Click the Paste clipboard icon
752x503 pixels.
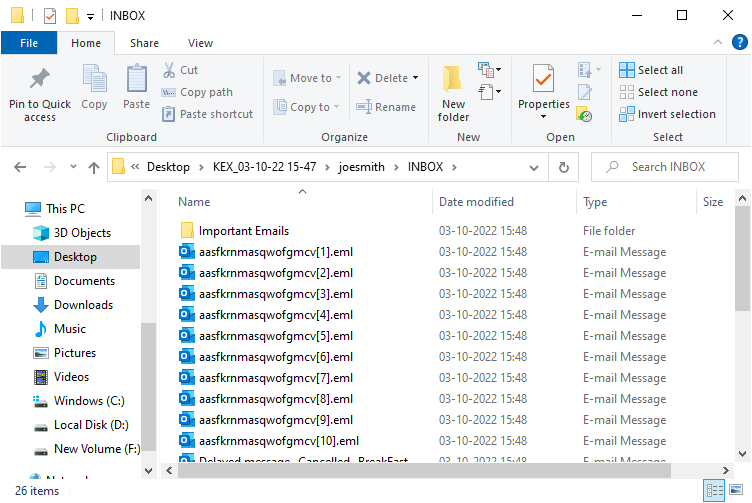tap(137, 79)
